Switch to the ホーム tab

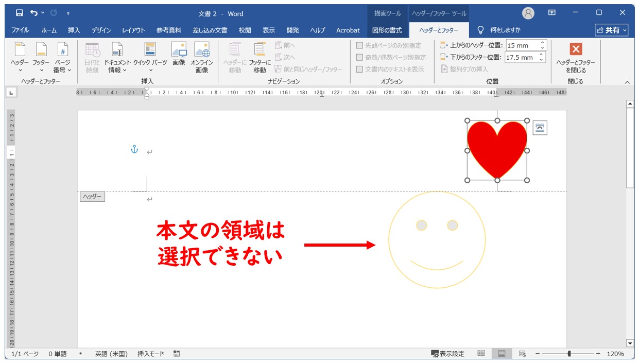coord(49,30)
